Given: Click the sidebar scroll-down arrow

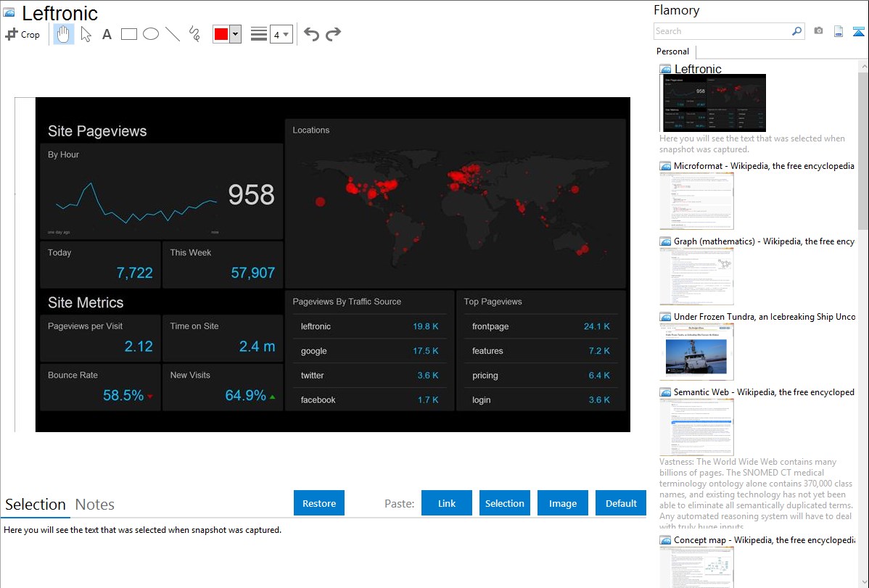Looking at the screenshot, I should click(x=863, y=582).
